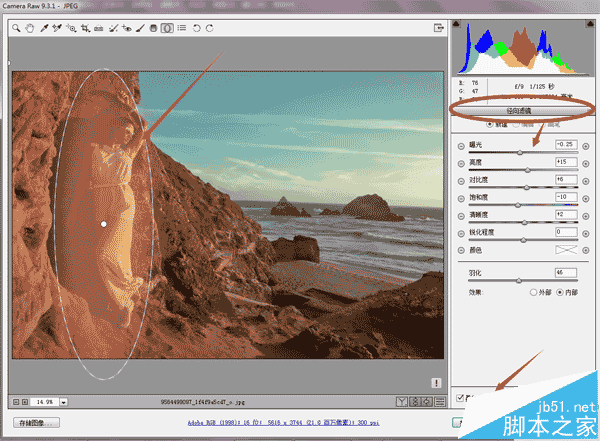600x441 pixels.
Task: Click the swap before/after settings icon
Action: [415, 402]
